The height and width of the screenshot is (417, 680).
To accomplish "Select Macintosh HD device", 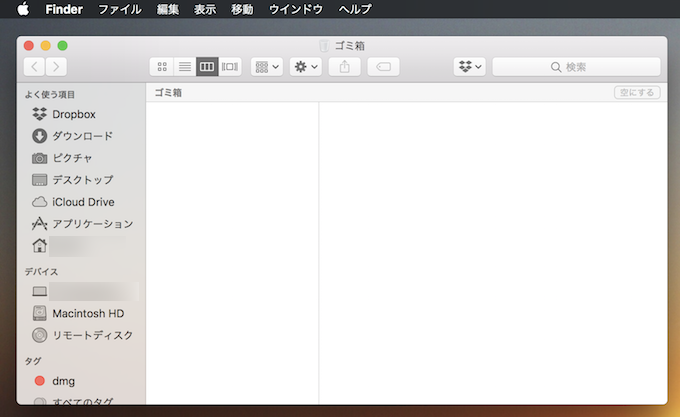I will [88, 313].
